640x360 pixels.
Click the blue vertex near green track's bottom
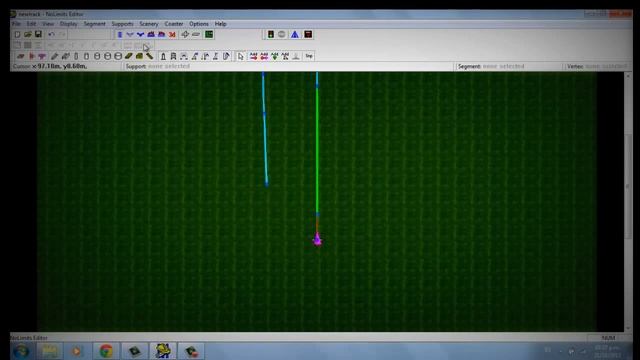tap(317, 214)
